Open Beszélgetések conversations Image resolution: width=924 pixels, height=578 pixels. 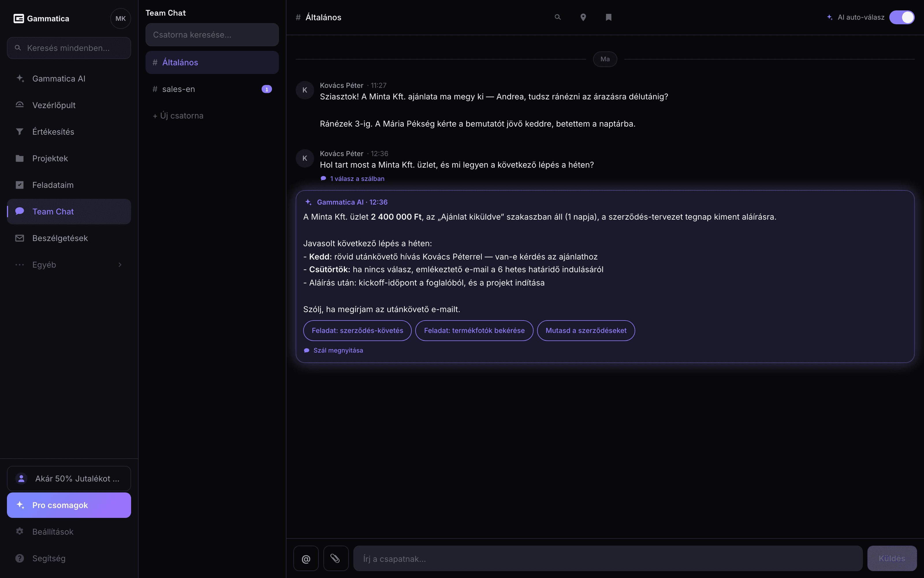[69, 238]
